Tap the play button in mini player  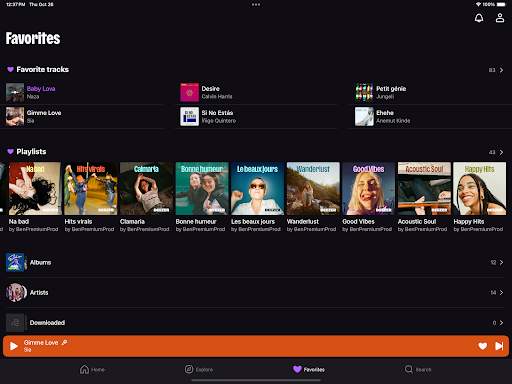[x=14, y=346]
